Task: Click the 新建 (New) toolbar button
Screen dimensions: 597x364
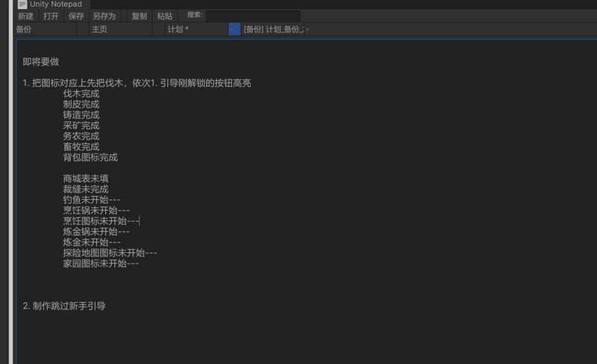Action: [25, 16]
